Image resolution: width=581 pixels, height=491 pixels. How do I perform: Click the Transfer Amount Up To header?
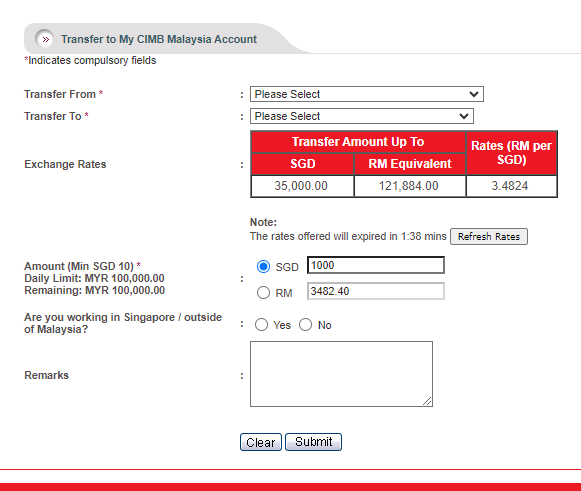[358, 142]
